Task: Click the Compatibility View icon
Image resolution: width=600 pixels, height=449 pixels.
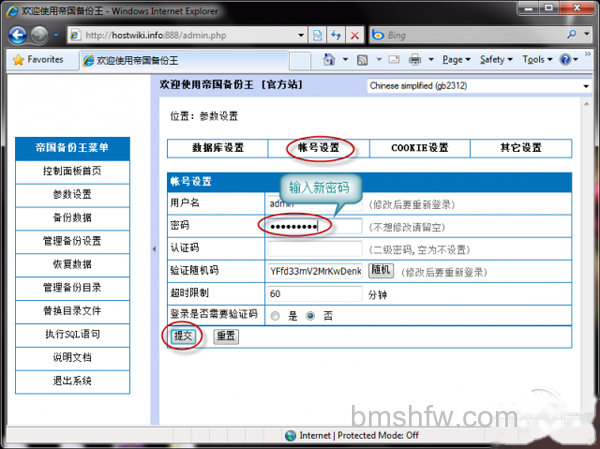Action: click(318, 35)
